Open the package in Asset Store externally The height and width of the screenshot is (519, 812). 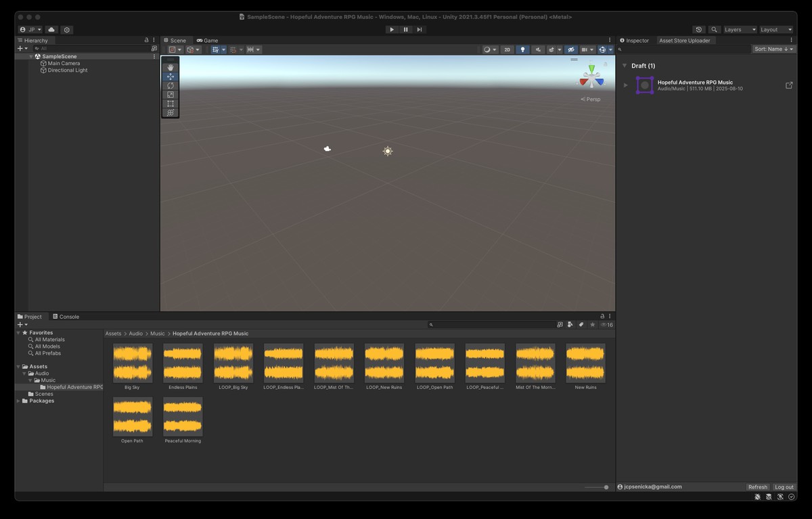click(x=788, y=85)
